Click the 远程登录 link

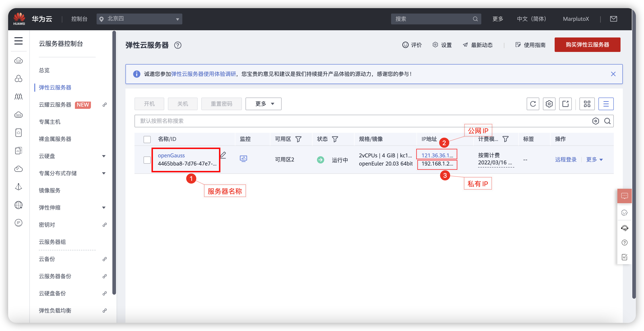pyautogui.click(x=565, y=160)
